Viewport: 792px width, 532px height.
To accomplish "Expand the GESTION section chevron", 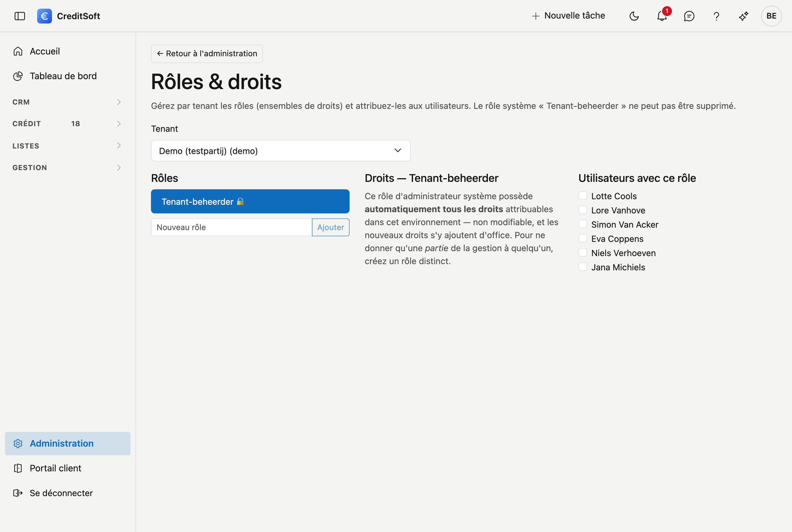I will coord(119,168).
